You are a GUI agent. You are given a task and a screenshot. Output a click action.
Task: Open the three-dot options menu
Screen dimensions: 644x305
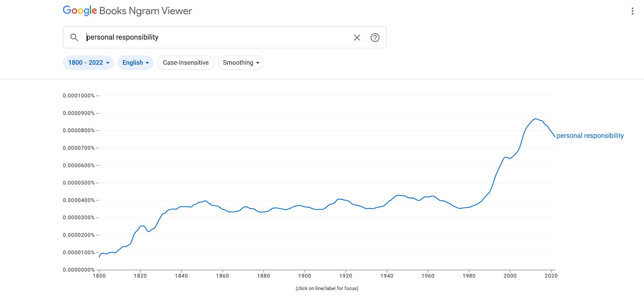tap(632, 11)
